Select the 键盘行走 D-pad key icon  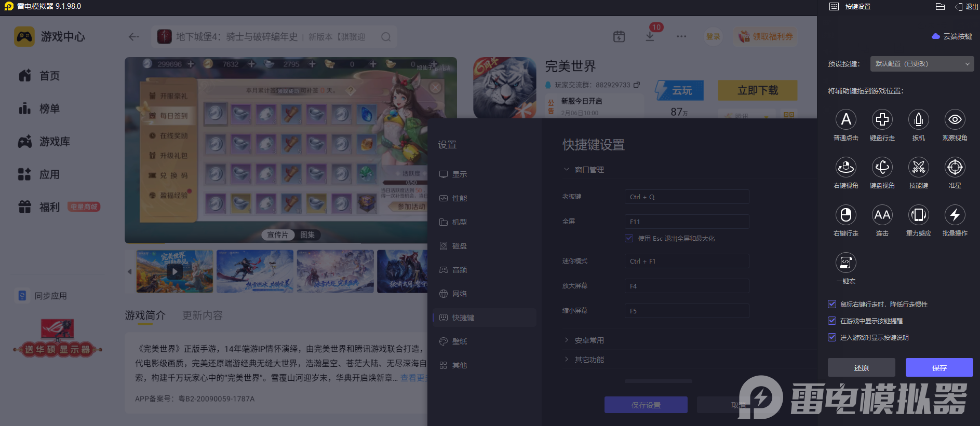[x=882, y=119]
